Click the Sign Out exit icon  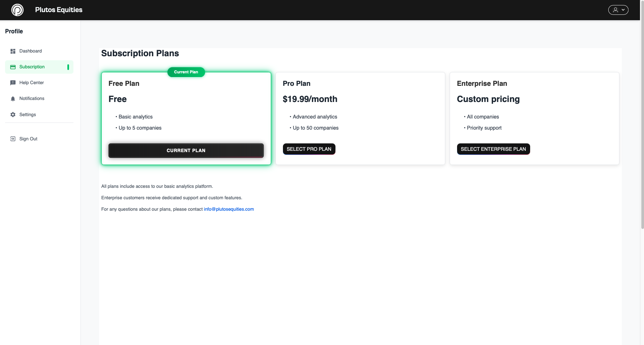[13, 138]
